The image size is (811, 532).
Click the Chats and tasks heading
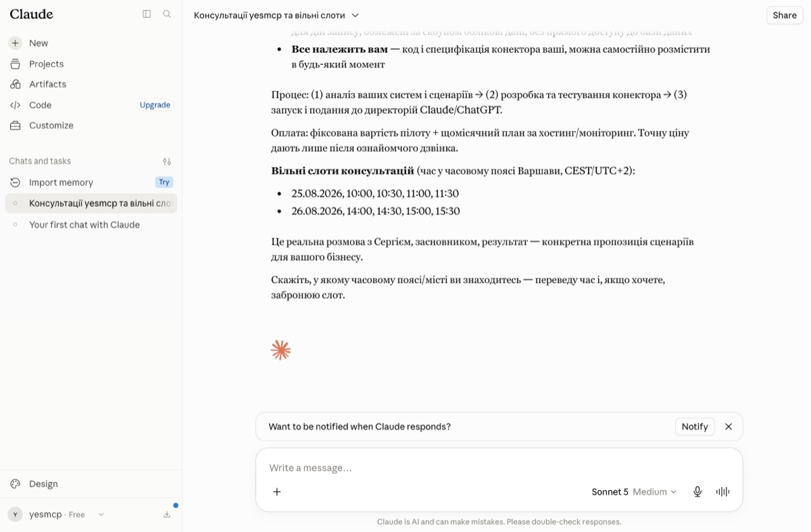(40, 161)
